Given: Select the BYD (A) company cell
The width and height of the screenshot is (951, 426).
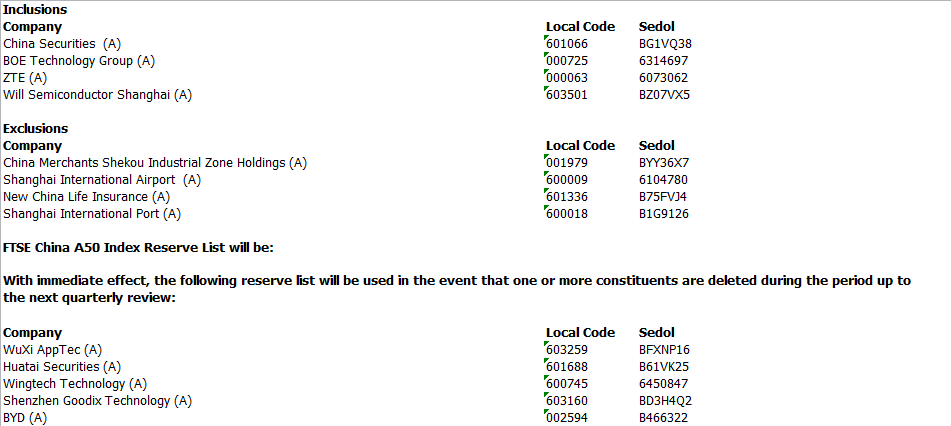Looking at the screenshot, I should tap(25, 418).
